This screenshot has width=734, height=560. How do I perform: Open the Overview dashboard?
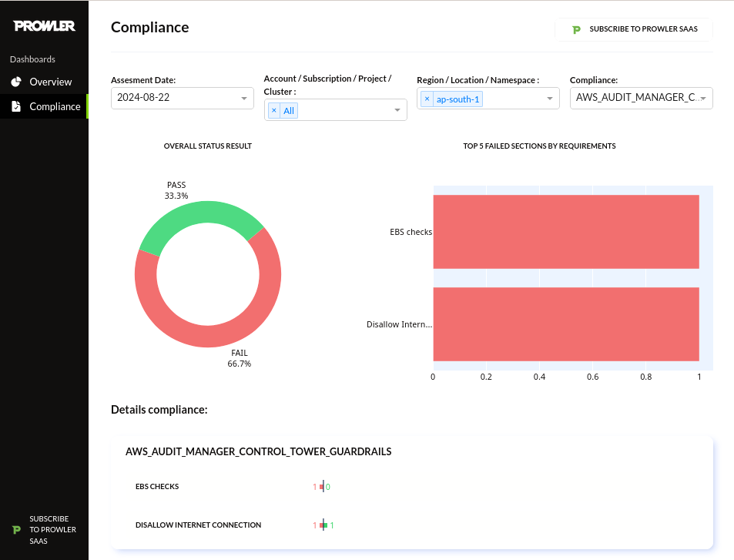click(44, 82)
